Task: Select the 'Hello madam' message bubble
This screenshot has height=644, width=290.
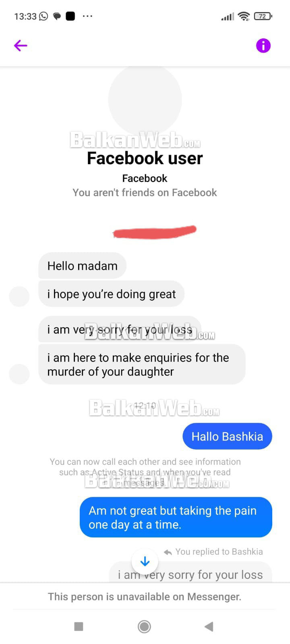Action: click(x=83, y=266)
